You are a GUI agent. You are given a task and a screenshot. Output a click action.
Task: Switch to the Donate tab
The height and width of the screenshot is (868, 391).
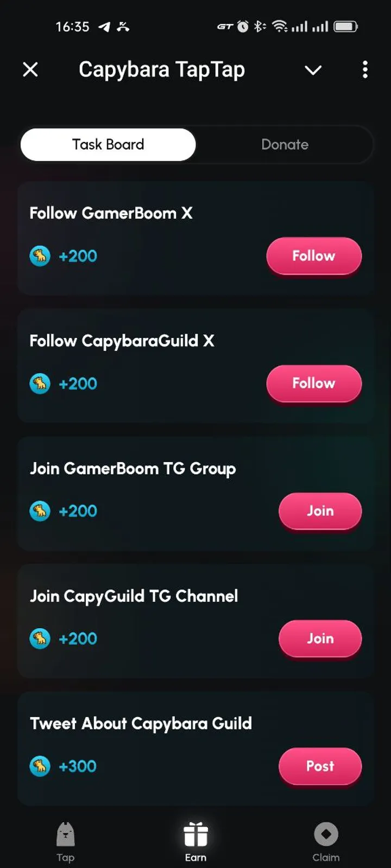pyautogui.click(x=285, y=144)
